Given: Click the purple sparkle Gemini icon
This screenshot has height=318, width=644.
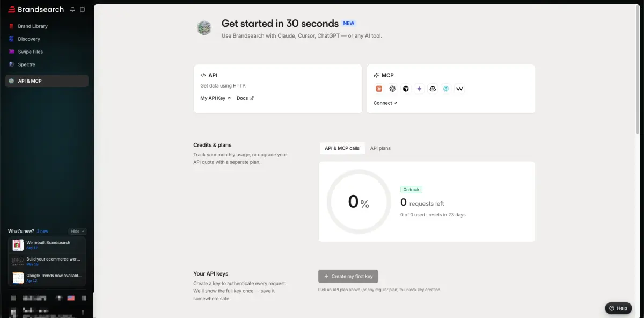Looking at the screenshot, I should (x=419, y=89).
